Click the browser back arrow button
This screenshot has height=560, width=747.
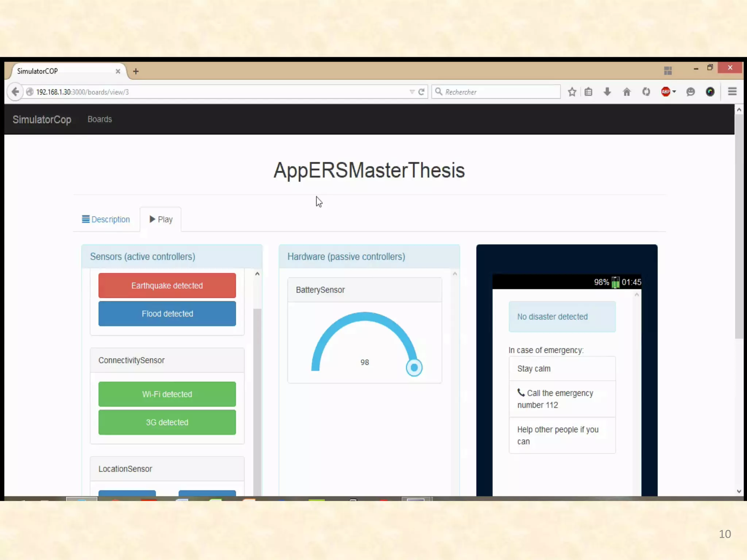point(15,92)
